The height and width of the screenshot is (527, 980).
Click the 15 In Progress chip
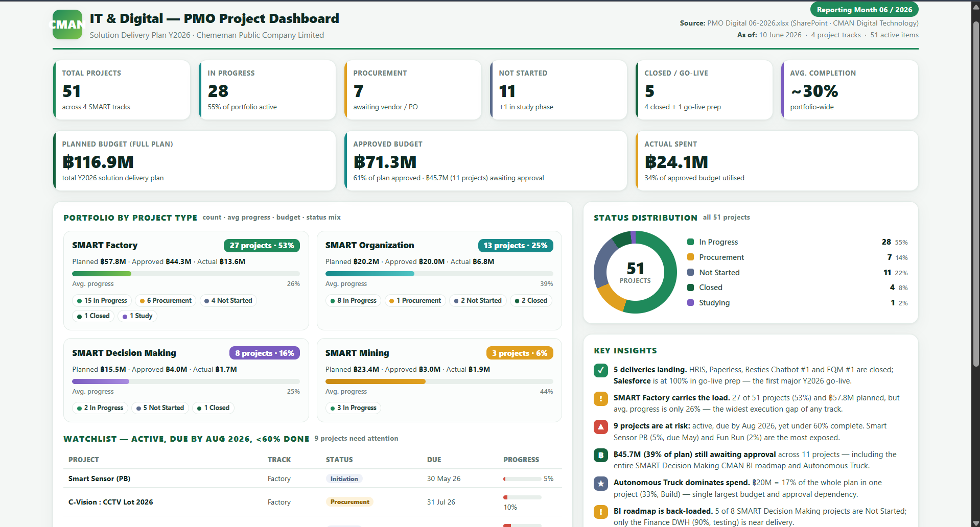[102, 301]
